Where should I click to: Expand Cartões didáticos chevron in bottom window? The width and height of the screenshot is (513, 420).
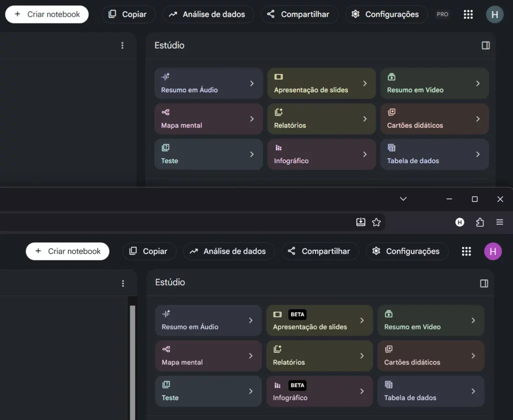click(473, 355)
